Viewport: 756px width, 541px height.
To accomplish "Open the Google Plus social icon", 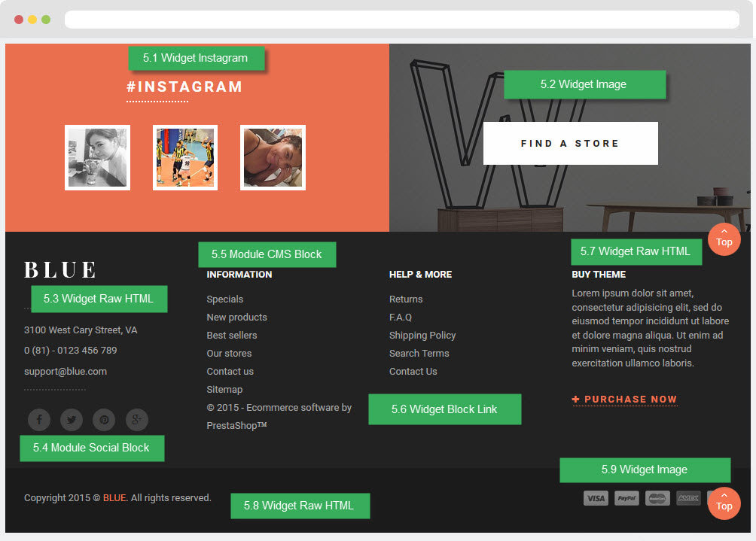I will 137,420.
